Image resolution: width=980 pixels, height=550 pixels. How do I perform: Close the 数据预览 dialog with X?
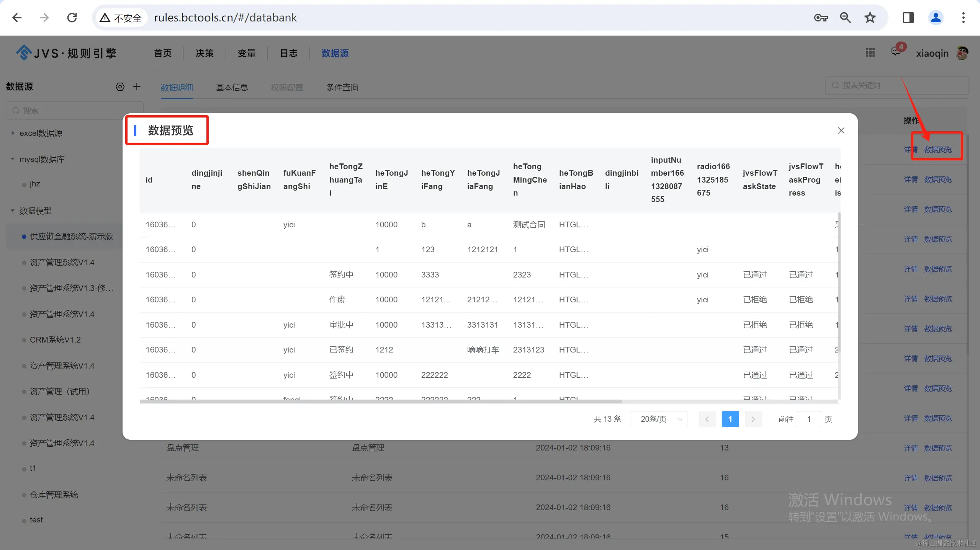coord(841,131)
